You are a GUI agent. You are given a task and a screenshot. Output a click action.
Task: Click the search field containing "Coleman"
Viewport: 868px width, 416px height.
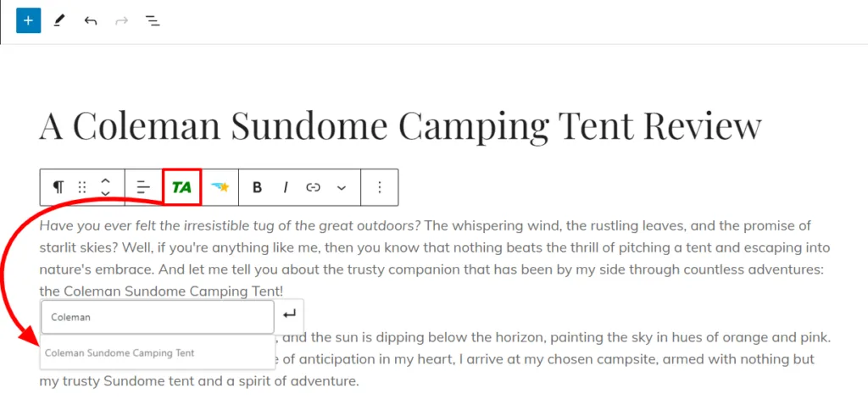(x=157, y=317)
